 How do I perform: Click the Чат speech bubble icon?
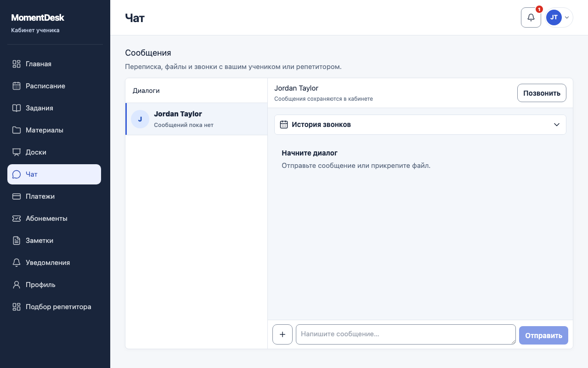(x=17, y=174)
